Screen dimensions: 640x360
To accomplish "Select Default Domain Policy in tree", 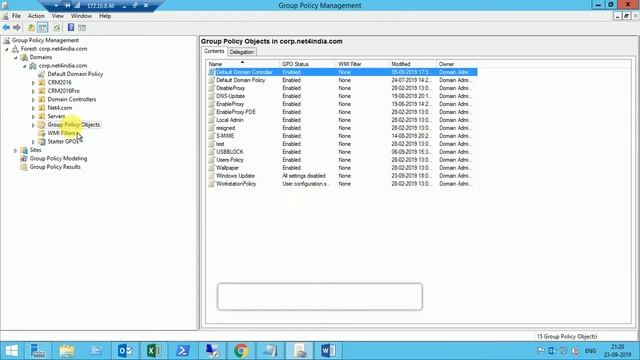I will [x=75, y=74].
